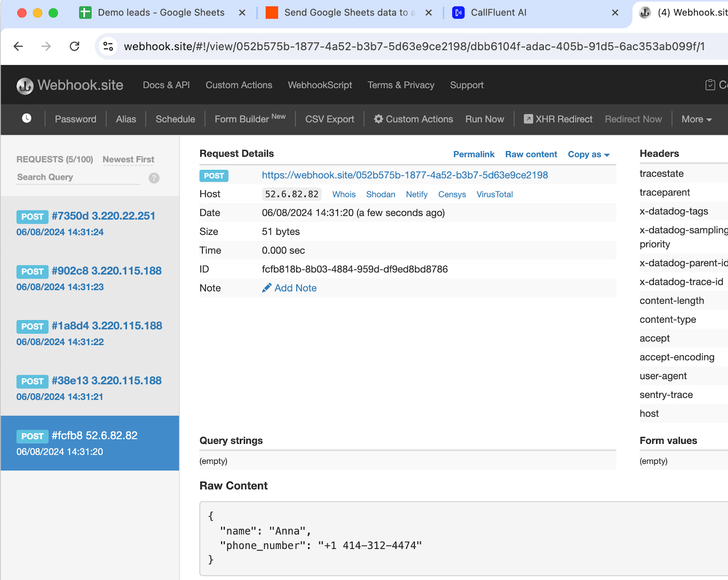
Task: Click the XHR Redirect arrow icon
Action: [x=528, y=119]
